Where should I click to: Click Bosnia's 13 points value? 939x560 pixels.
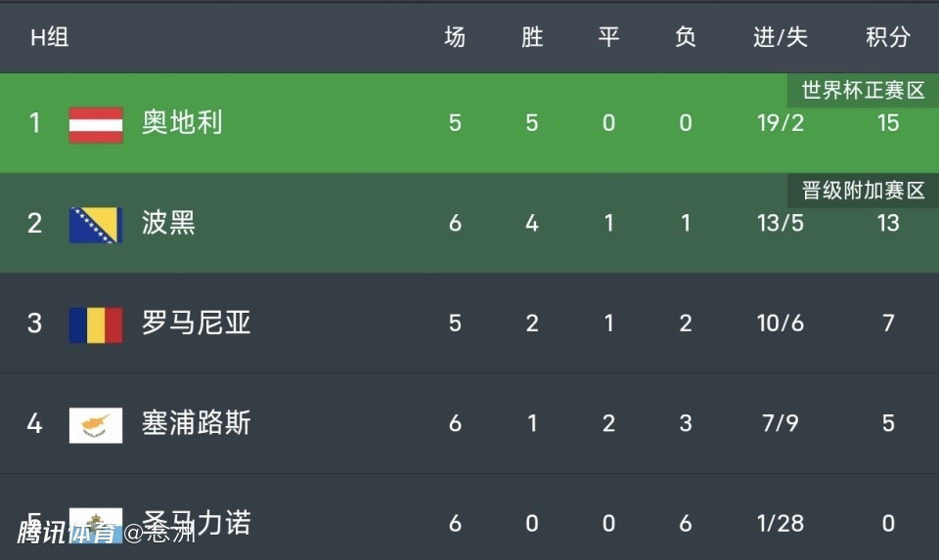point(887,224)
